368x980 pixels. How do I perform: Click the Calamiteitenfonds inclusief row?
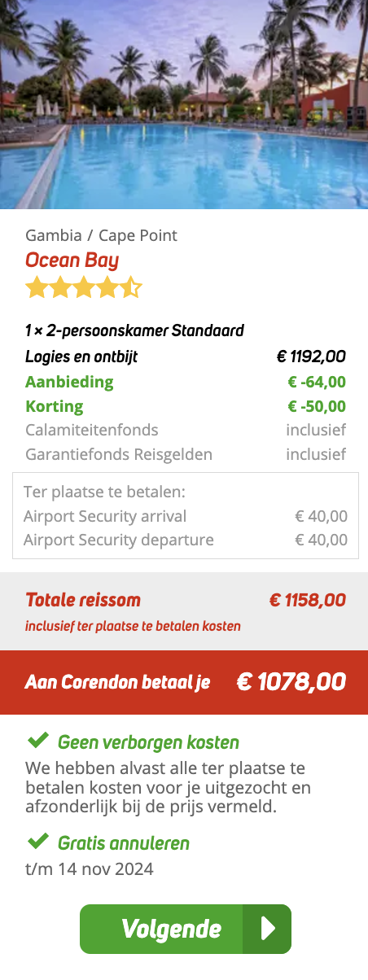(x=186, y=430)
